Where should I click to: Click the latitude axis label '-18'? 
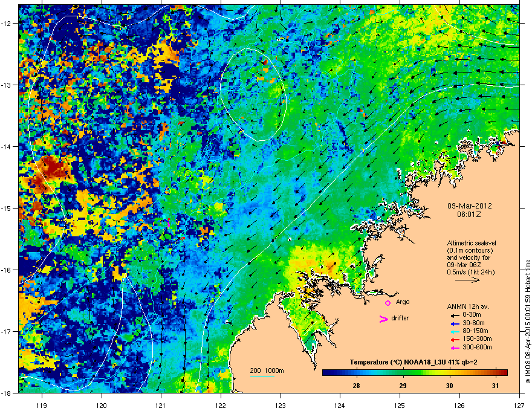tap(7, 393)
